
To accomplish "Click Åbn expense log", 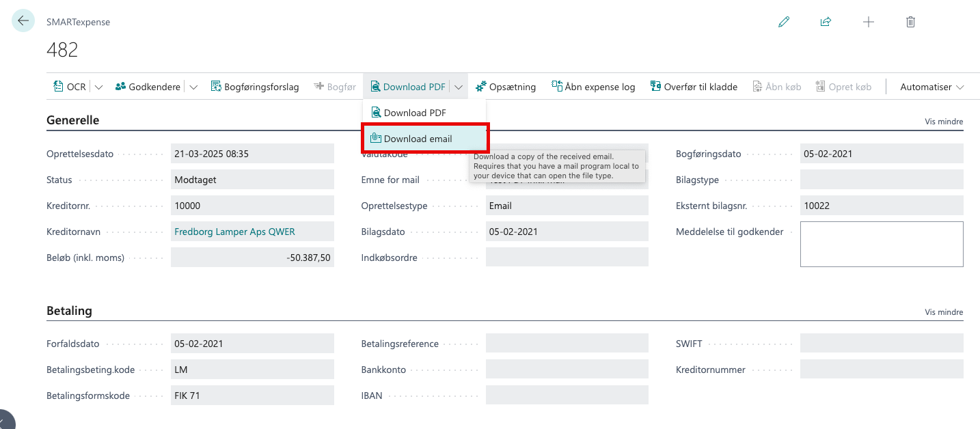I will 593,87.
